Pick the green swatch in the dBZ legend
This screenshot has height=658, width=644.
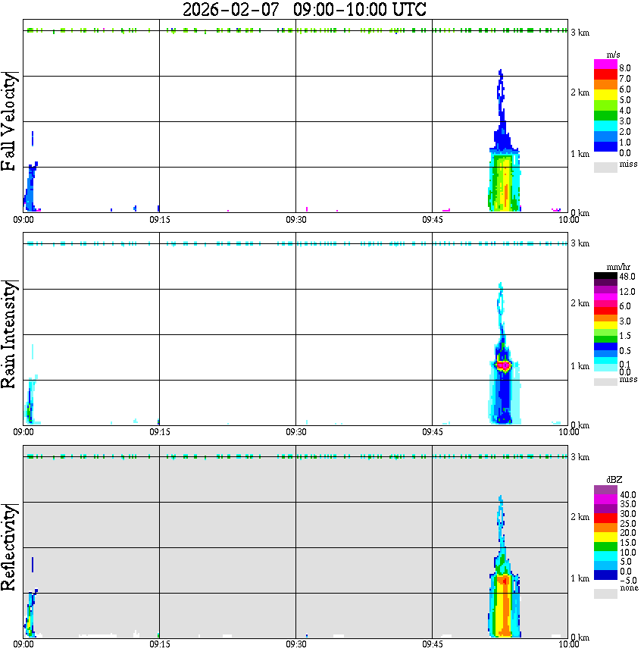[x=605, y=547]
